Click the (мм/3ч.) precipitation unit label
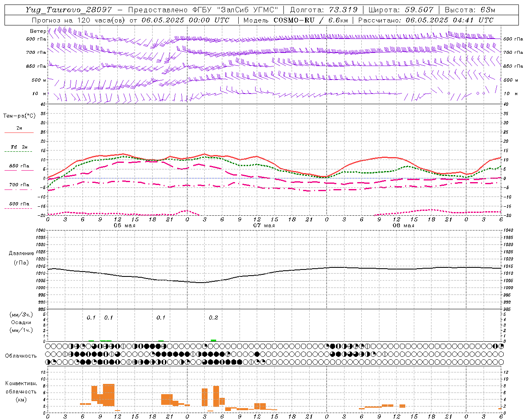The height and width of the screenshot is (420, 525). coord(21,315)
